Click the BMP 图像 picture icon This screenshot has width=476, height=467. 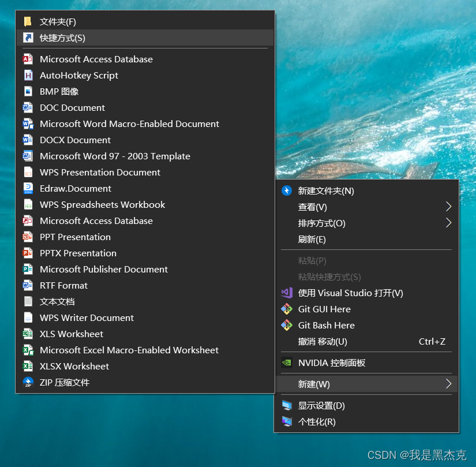28,91
